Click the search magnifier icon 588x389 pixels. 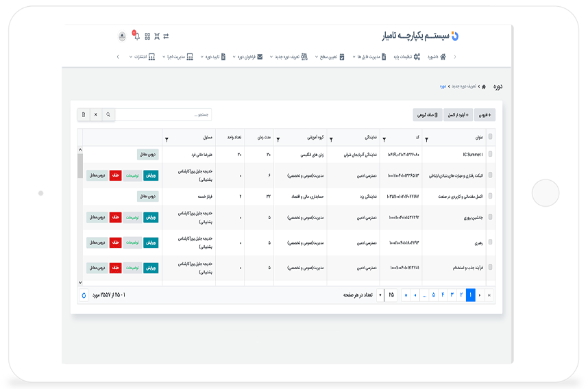coord(108,114)
